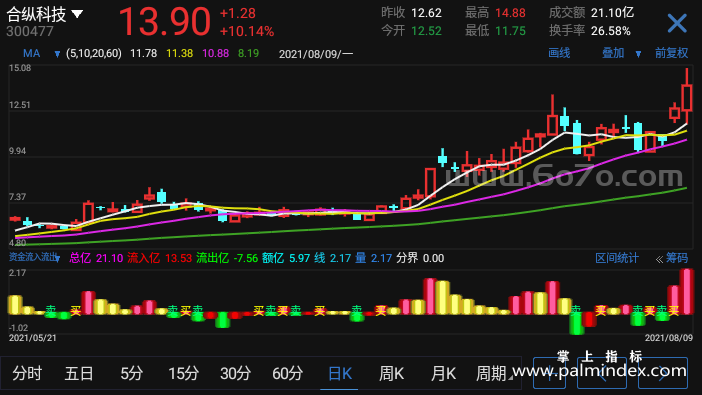The height and width of the screenshot is (395, 702).
Task: Switch to the 分时 tab
Action: tap(27, 373)
